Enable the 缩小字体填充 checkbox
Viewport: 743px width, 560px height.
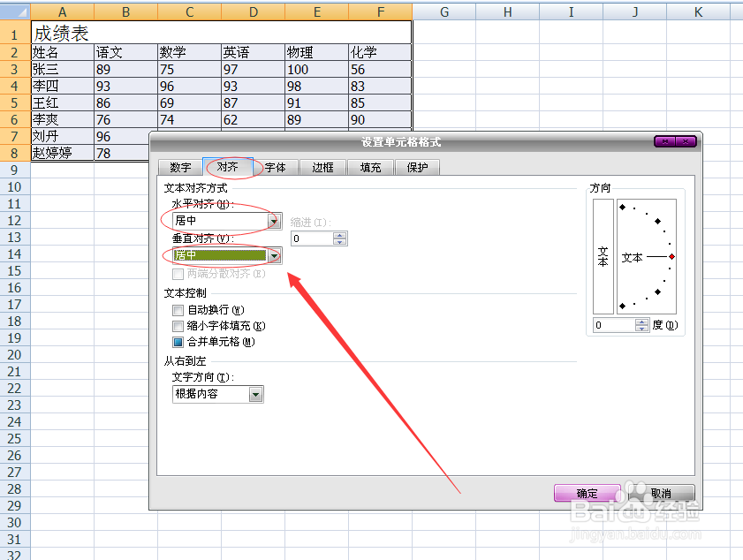178,326
